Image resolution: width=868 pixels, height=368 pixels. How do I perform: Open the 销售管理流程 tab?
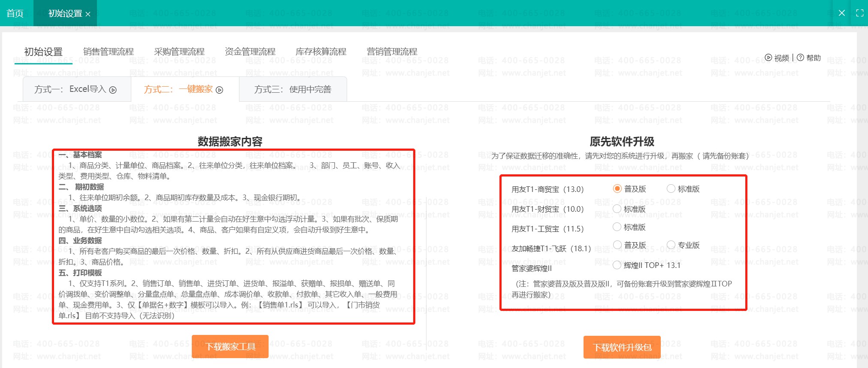pyautogui.click(x=109, y=52)
